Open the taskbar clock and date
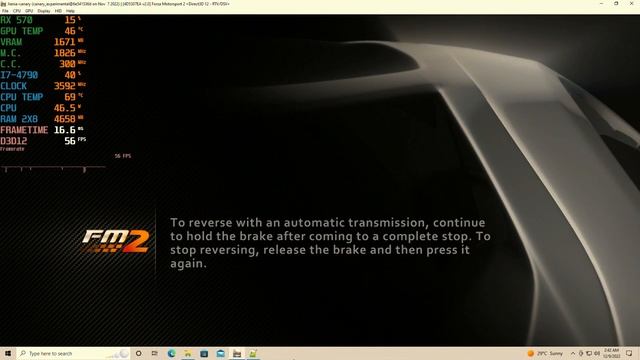This screenshot has height=360, width=640. pos(611,353)
